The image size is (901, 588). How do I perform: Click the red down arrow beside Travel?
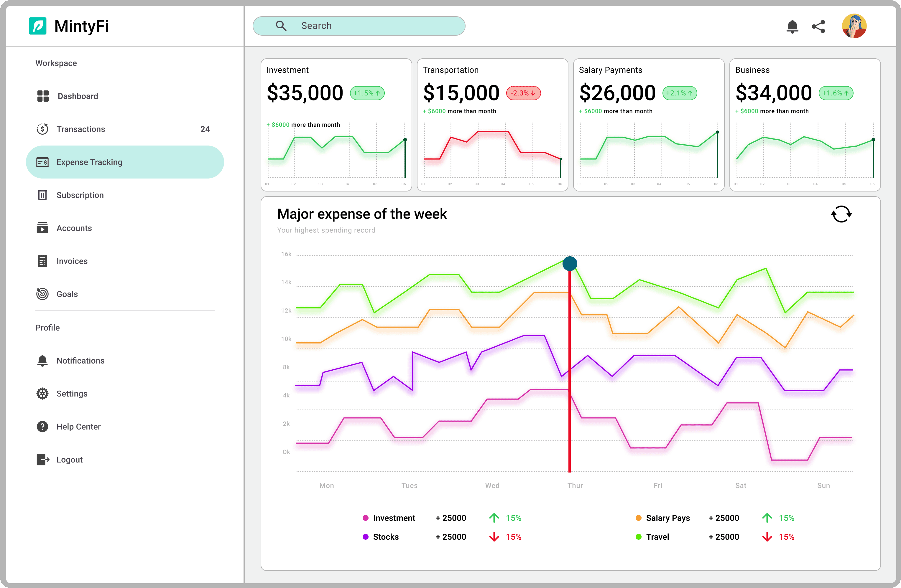point(767,536)
